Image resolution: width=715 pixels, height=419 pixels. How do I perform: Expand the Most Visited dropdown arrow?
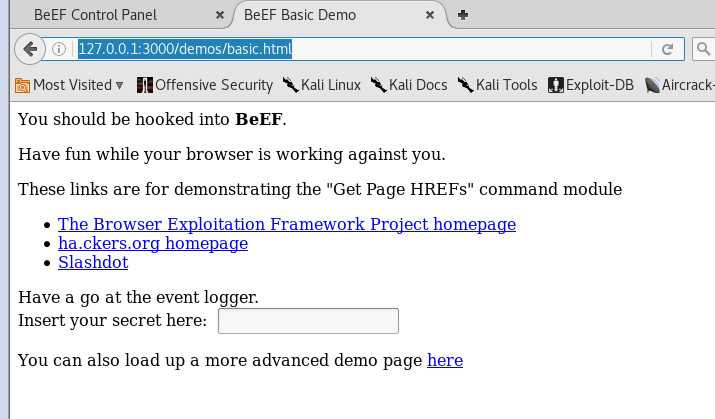click(119, 85)
